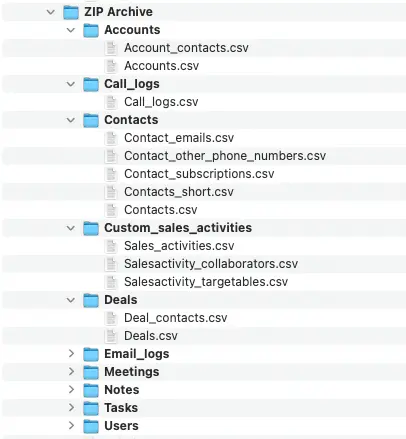
Task: Click the ZIP Archive folder icon
Action: tap(71, 12)
